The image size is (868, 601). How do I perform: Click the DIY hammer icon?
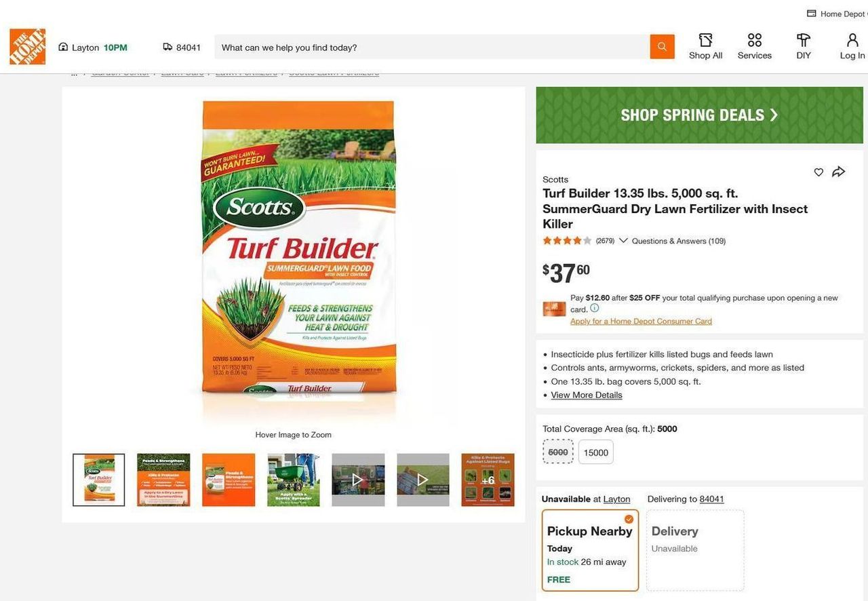[x=804, y=41]
